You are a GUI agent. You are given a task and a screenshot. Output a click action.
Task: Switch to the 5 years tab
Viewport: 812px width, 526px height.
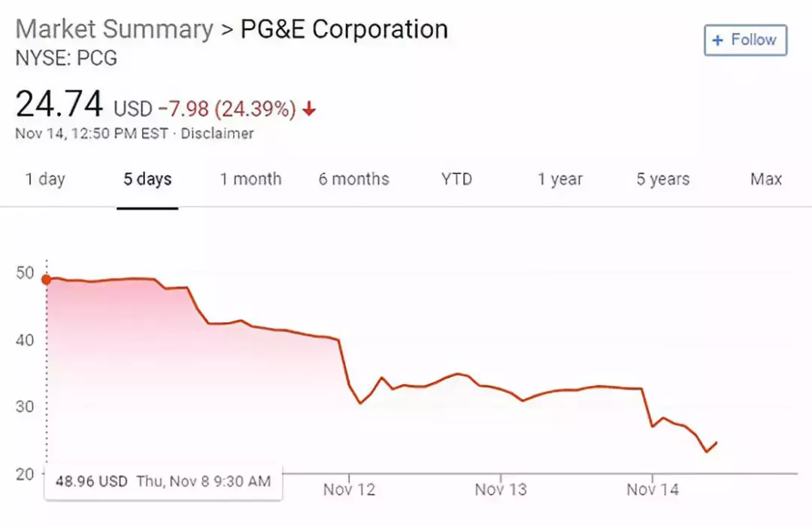point(662,180)
